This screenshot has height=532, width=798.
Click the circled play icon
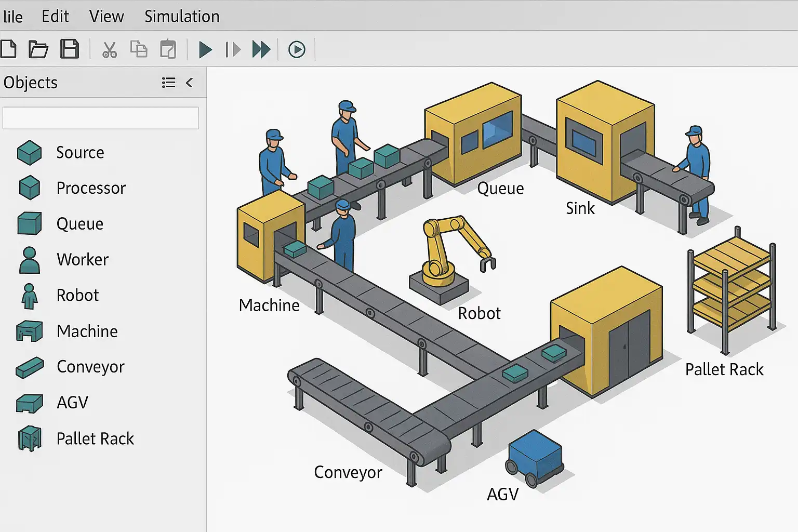click(297, 50)
